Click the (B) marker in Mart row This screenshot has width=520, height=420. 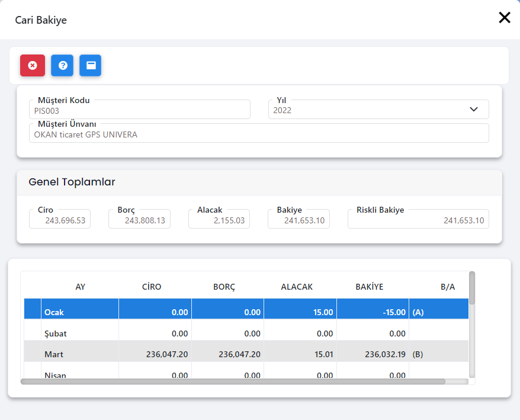(418, 354)
